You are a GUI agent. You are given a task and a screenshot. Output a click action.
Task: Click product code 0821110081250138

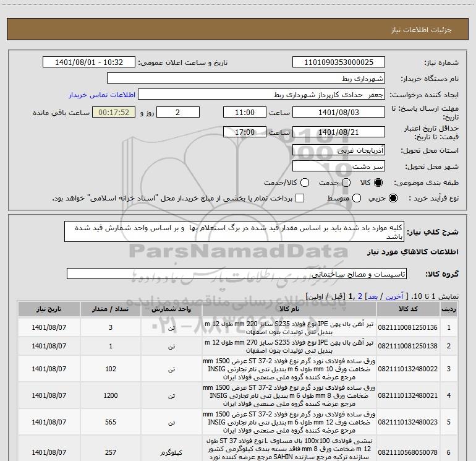tap(408, 346)
